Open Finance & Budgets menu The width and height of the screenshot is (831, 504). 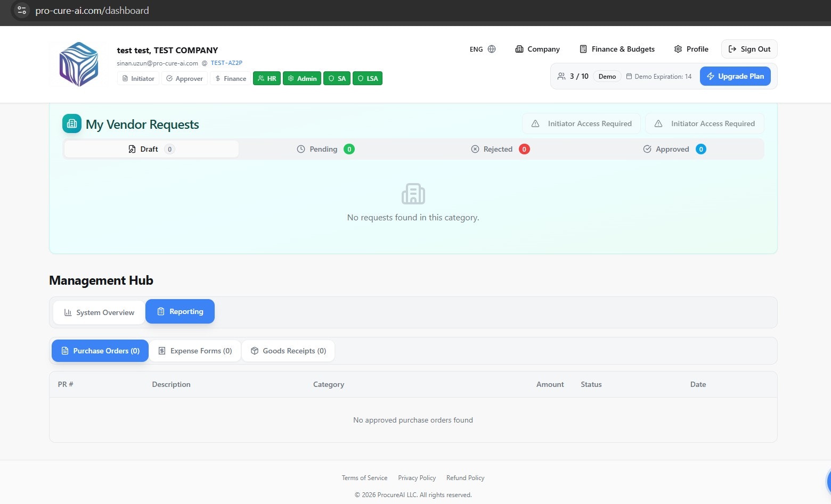coord(617,49)
